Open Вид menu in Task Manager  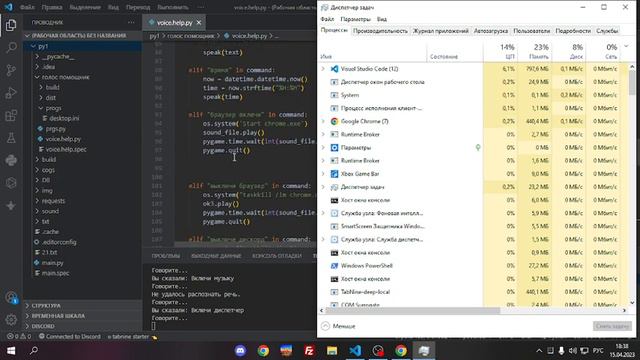[x=382, y=19]
